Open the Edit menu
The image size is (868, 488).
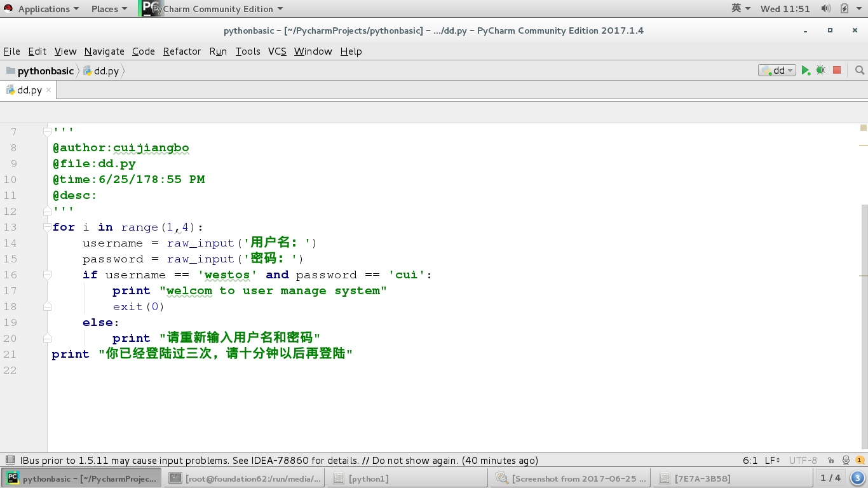coord(37,51)
